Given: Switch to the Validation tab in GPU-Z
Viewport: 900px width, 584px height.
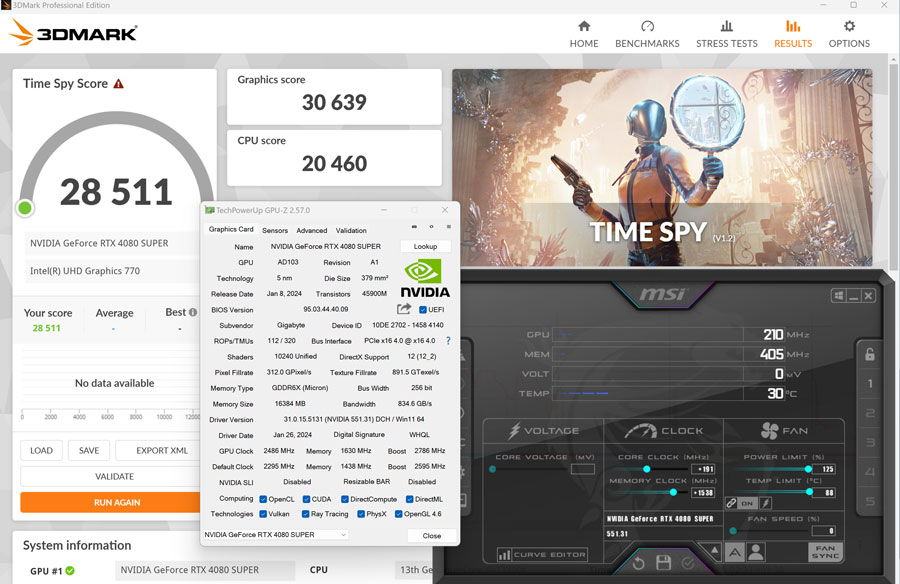Looking at the screenshot, I should (x=352, y=230).
